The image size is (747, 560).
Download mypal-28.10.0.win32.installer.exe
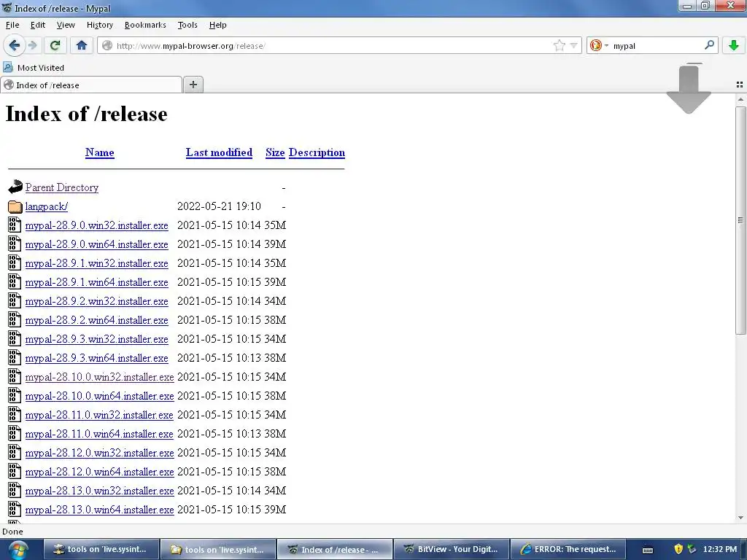click(x=99, y=377)
